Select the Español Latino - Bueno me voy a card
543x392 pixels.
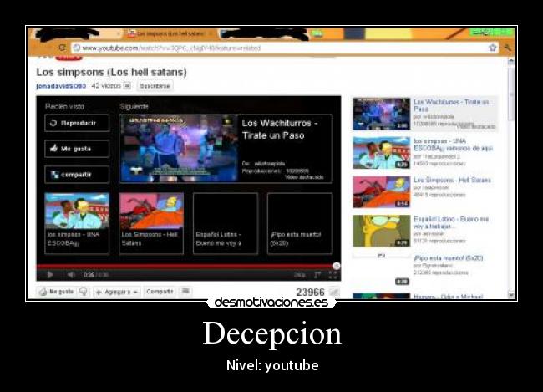[x=226, y=223]
